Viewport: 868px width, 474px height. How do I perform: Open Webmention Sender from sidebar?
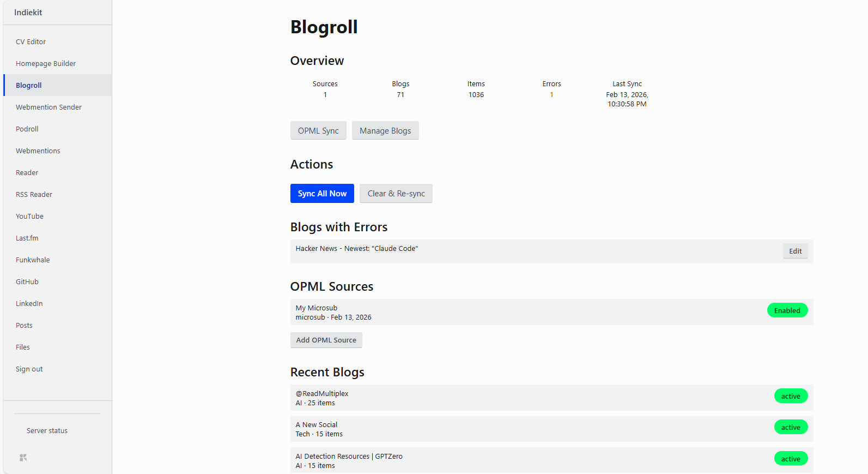48,107
